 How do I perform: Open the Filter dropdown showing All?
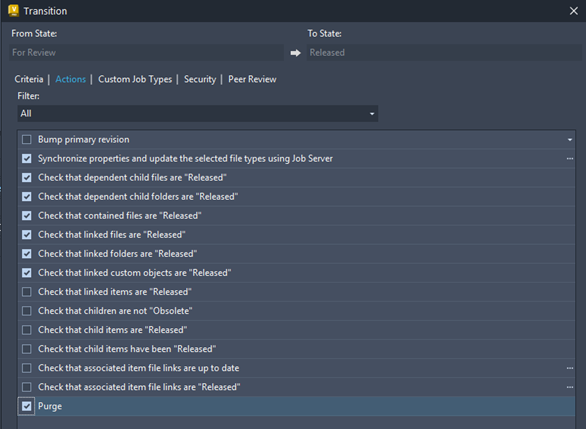click(198, 114)
